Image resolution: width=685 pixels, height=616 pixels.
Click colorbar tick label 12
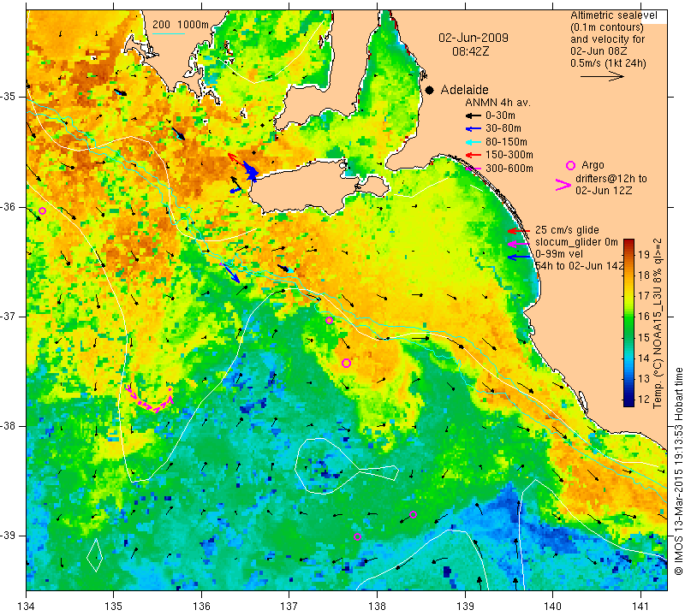tap(644, 399)
